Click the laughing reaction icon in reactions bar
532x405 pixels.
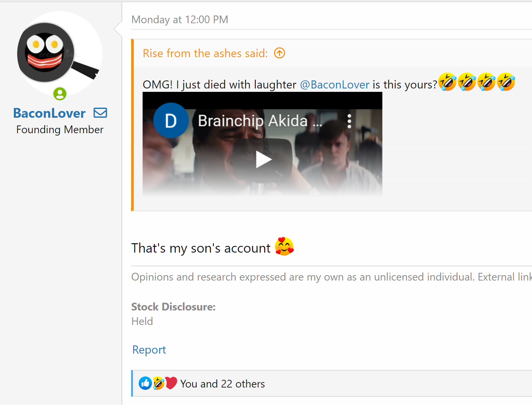[x=158, y=383]
